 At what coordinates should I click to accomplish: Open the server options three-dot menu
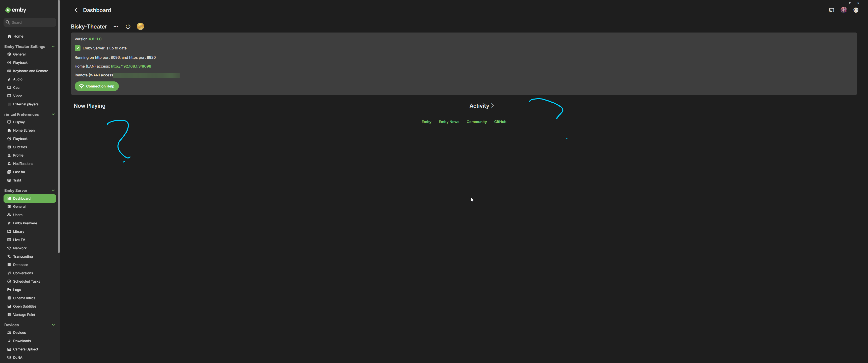116,27
